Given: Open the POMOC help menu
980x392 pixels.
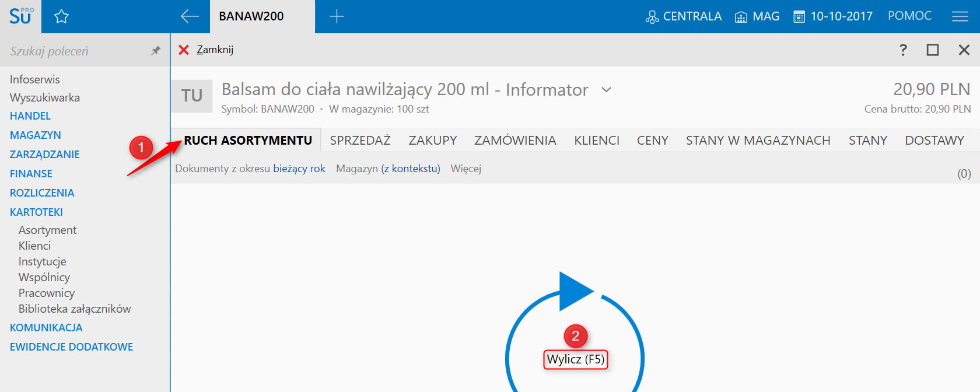Looking at the screenshot, I should pyautogui.click(x=909, y=16).
